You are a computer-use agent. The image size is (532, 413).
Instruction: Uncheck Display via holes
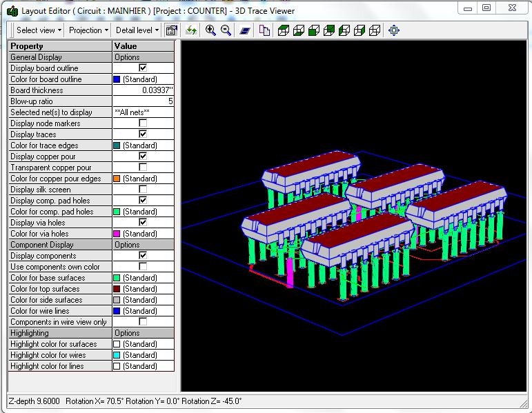143,222
